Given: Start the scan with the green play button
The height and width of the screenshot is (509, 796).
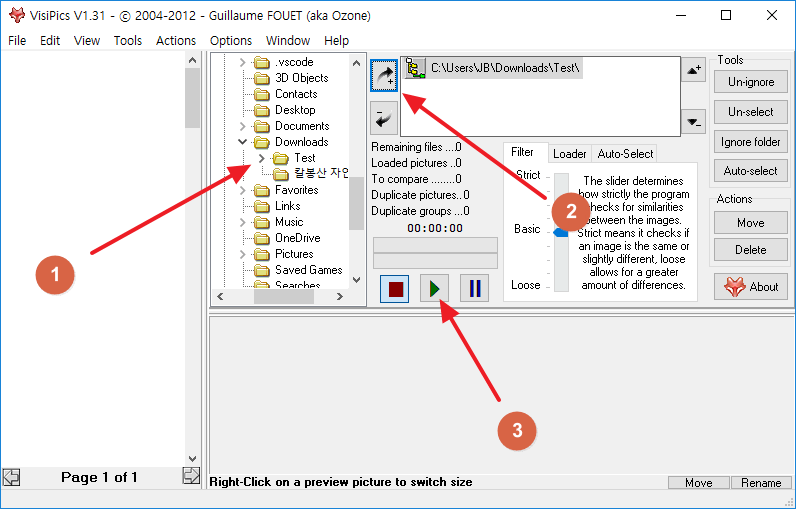Looking at the screenshot, I should [x=435, y=289].
